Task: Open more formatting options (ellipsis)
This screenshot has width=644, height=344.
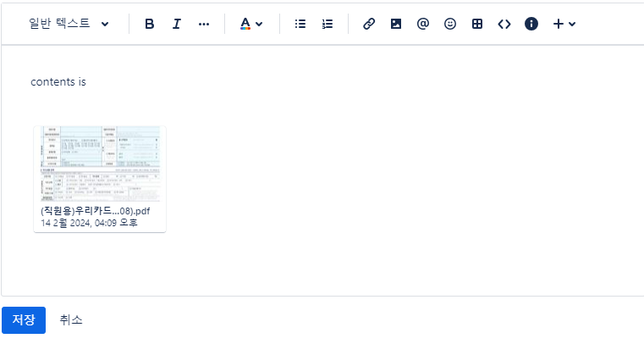Action: (x=204, y=24)
